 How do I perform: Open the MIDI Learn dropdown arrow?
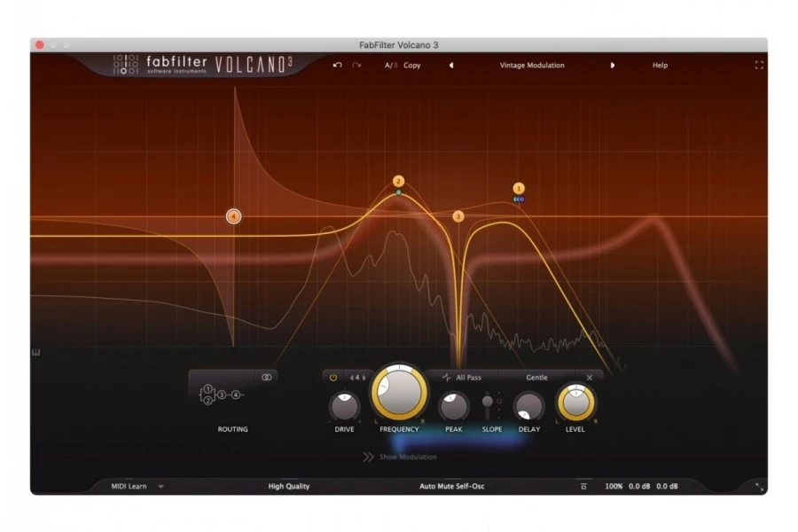[160, 487]
